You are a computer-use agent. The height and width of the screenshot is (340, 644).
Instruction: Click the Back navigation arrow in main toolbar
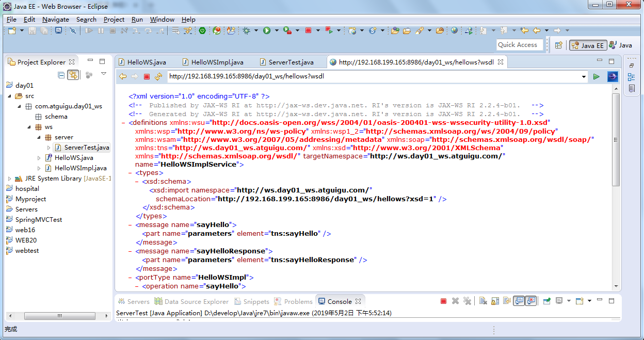coord(537,30)
